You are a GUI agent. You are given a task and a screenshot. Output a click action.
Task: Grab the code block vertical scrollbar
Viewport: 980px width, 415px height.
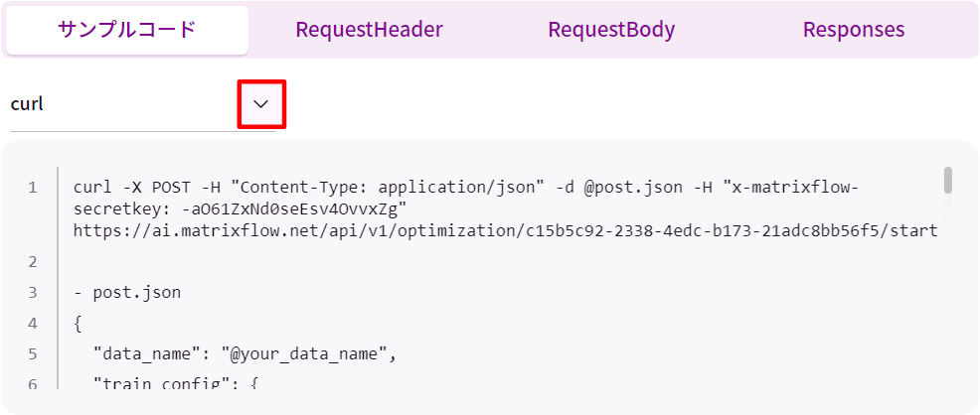pos(948,180)
